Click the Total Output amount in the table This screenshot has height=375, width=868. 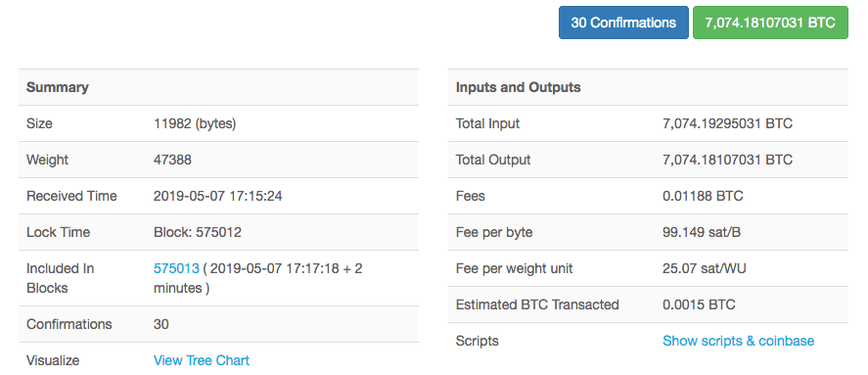click(727, 160)
